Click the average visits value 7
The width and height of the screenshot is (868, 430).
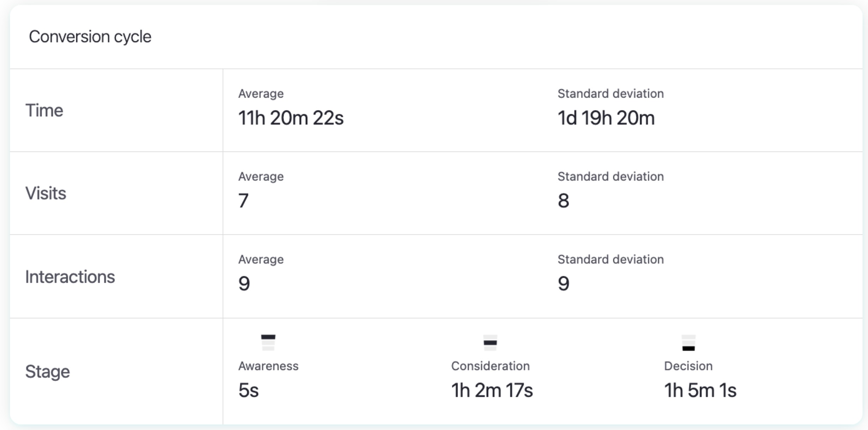pos(243,201)
